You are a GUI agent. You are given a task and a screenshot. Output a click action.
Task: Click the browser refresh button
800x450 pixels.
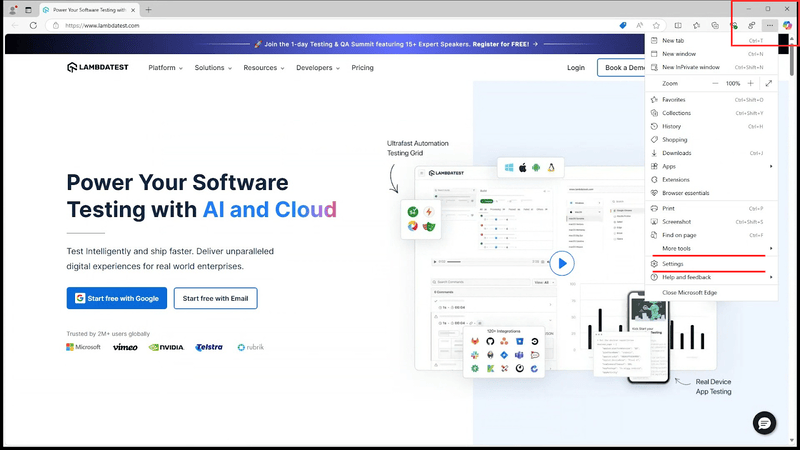pyautogui.click(x=33, y=25)
